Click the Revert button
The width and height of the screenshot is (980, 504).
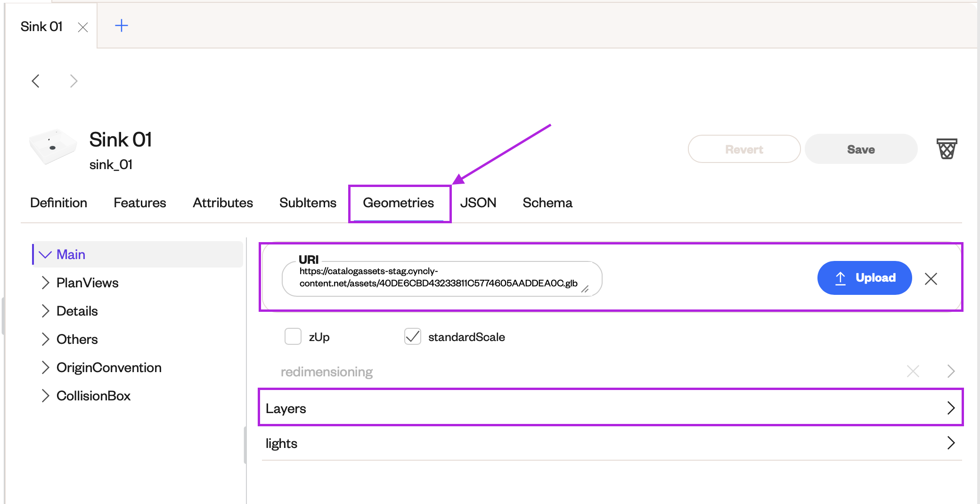(744, 149)
